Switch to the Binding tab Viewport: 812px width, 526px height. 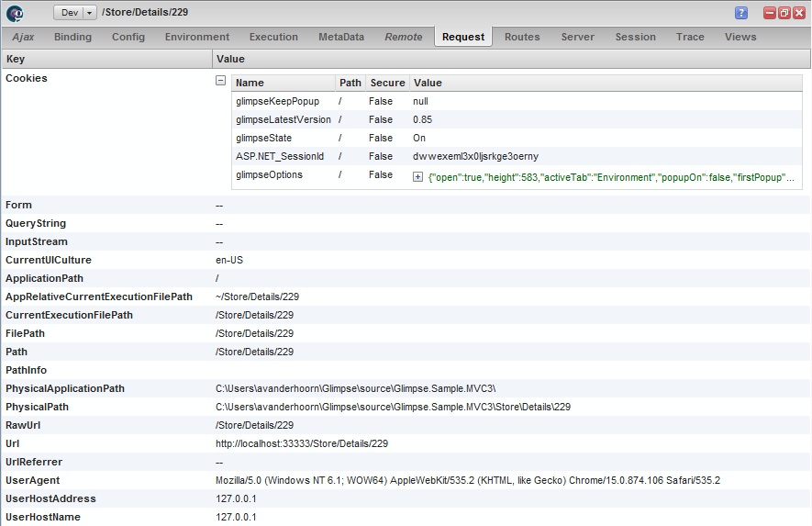[x=73, y=37]
